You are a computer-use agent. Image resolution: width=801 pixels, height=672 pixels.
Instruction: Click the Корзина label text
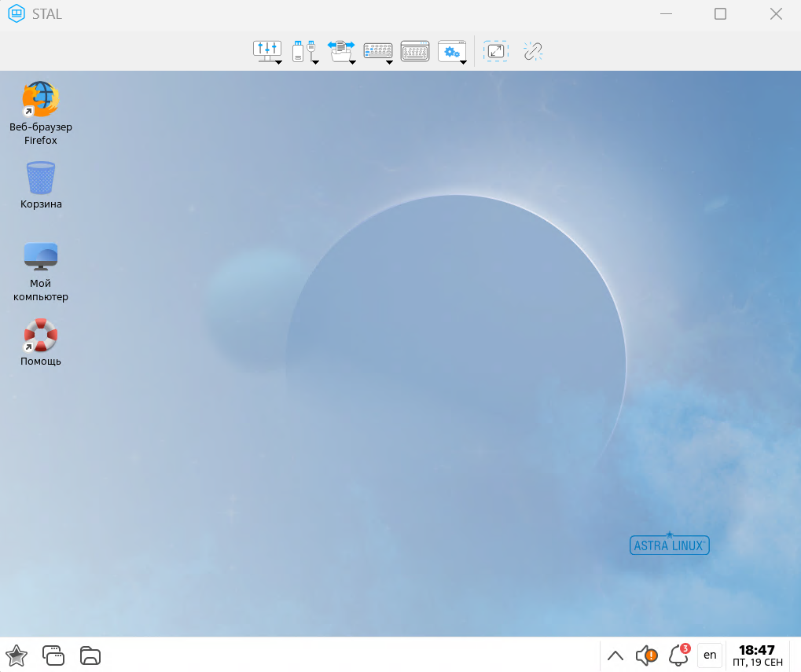(x=41, y=204)
